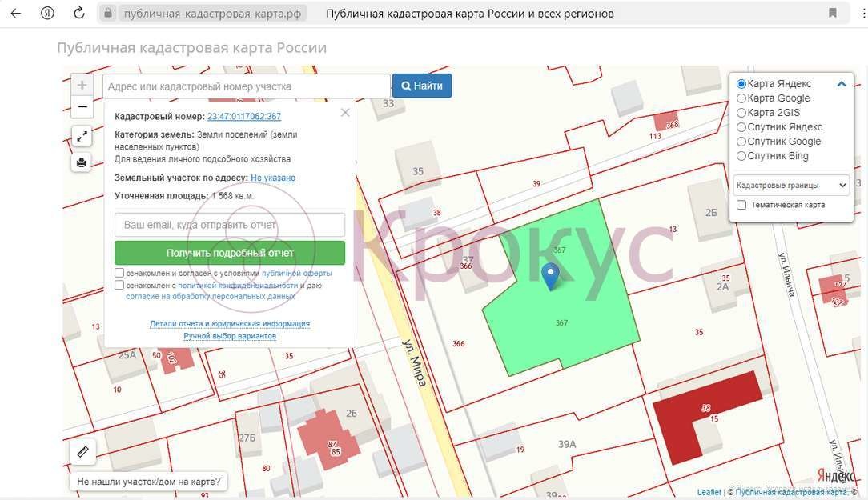The height and width of the screenshot is (500, 868).
Task: Open the Leaflet attribution link
Action: pyautogui.click(x=709, y=492)
